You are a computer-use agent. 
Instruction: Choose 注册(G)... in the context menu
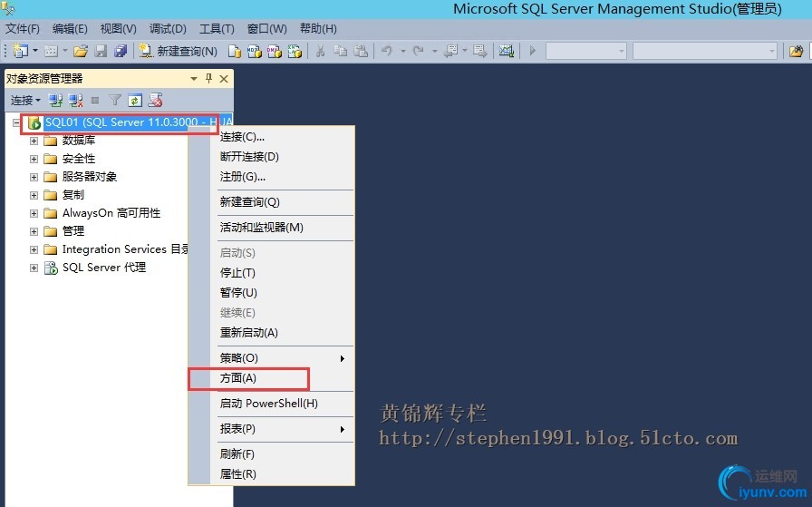271,177
